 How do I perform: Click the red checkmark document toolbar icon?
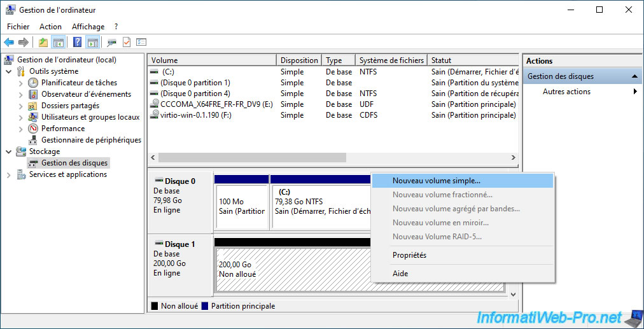pyautogui.click(x=127, y=42)
